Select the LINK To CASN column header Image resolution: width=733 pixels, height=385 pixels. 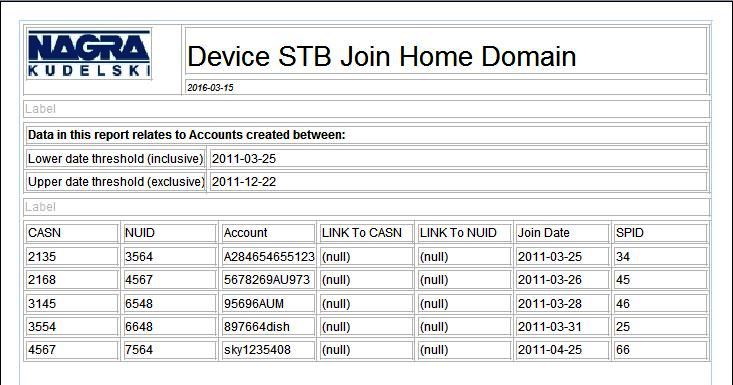pos(366,233)
